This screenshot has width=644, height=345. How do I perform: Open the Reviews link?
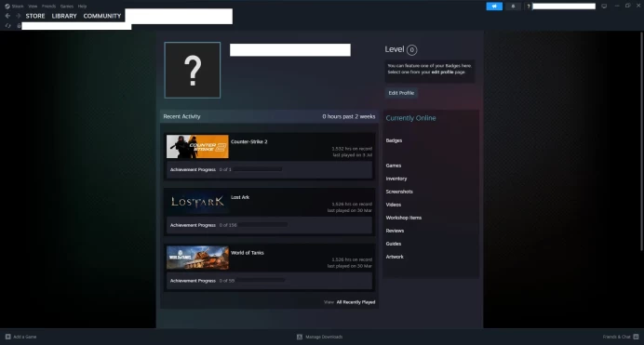pyautogui.click(x=395, y=231)
